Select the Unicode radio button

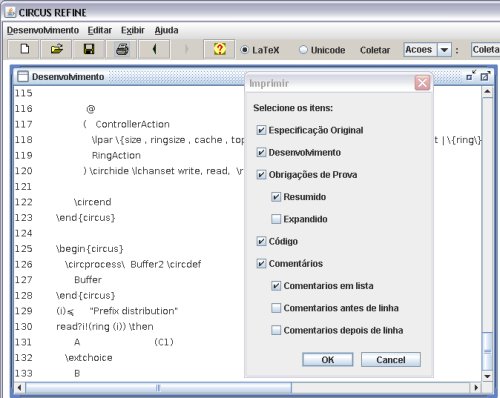pos(303,50)
